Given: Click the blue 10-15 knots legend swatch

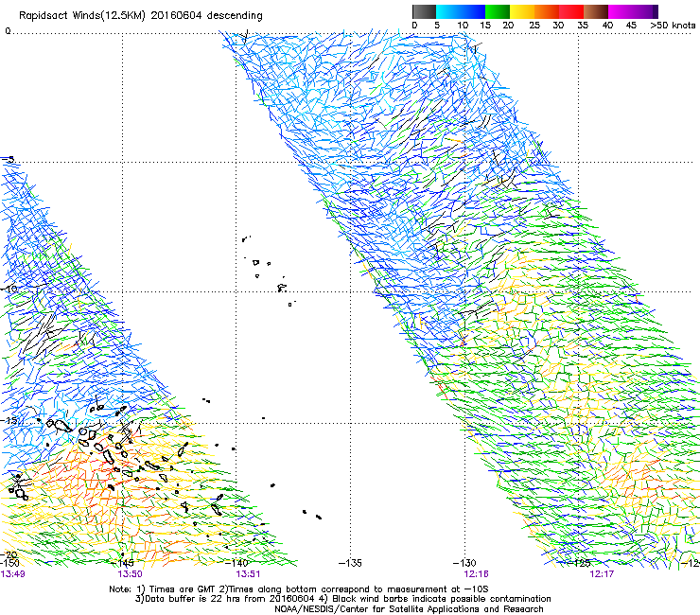Looking at the screenshot, I should [473, 11].
